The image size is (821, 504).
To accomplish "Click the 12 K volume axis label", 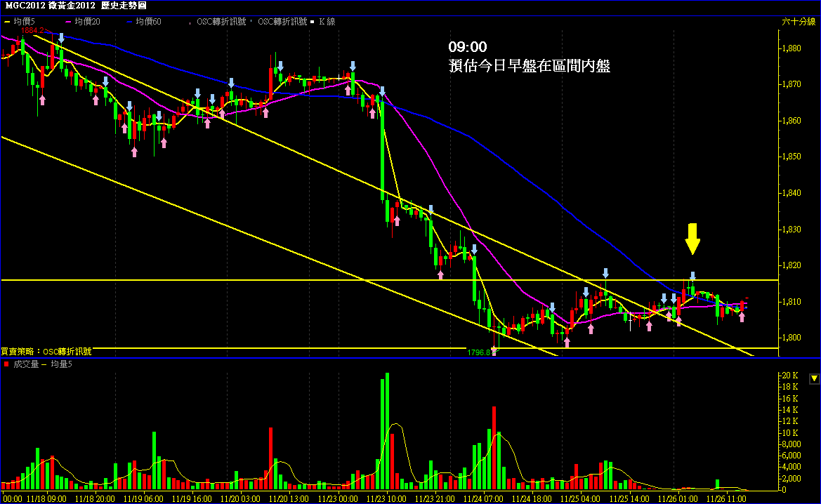I will point(790,421).
